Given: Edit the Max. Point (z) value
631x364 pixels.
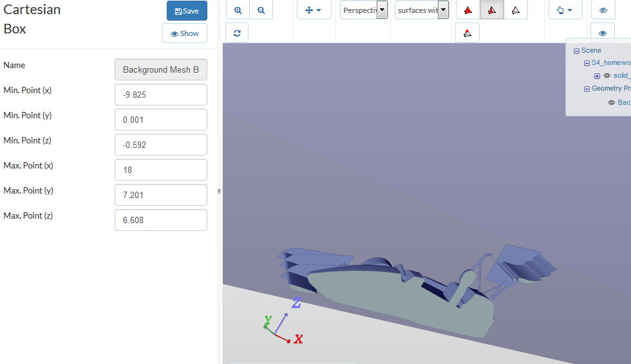Looking at the screenshot, I should [161, 220].
